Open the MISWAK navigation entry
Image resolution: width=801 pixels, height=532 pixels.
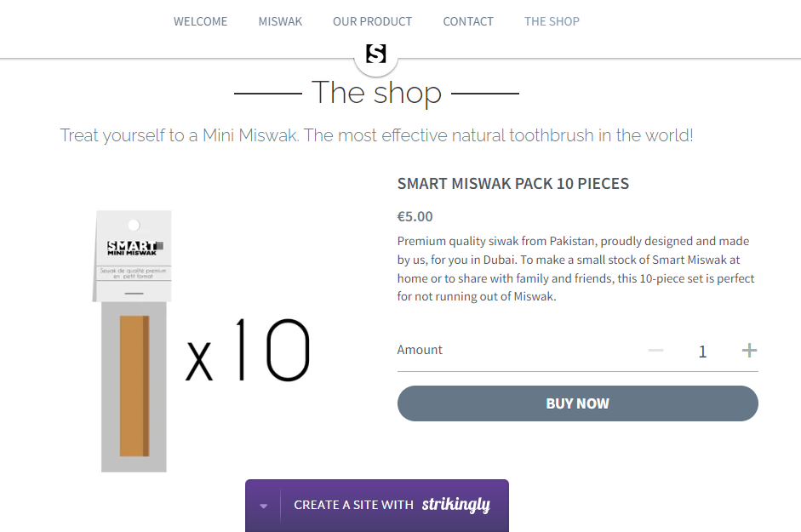tap(280, 21)
